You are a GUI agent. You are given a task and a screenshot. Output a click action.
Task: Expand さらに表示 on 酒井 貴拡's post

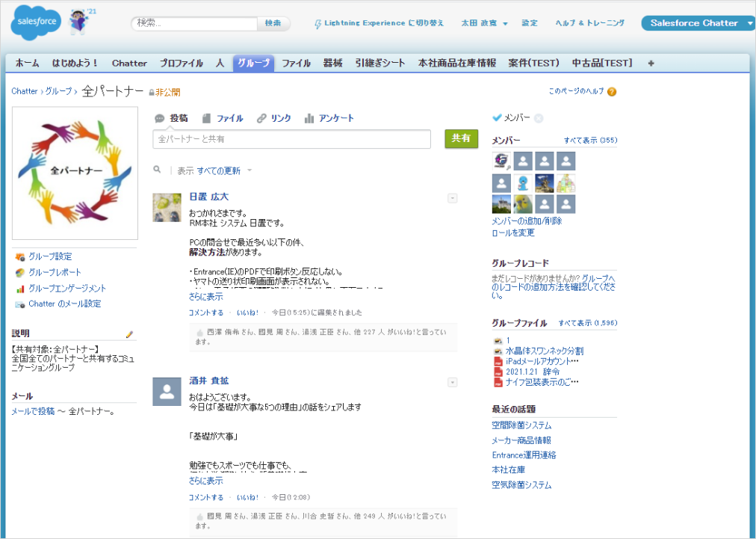click(x=206, y=481)
